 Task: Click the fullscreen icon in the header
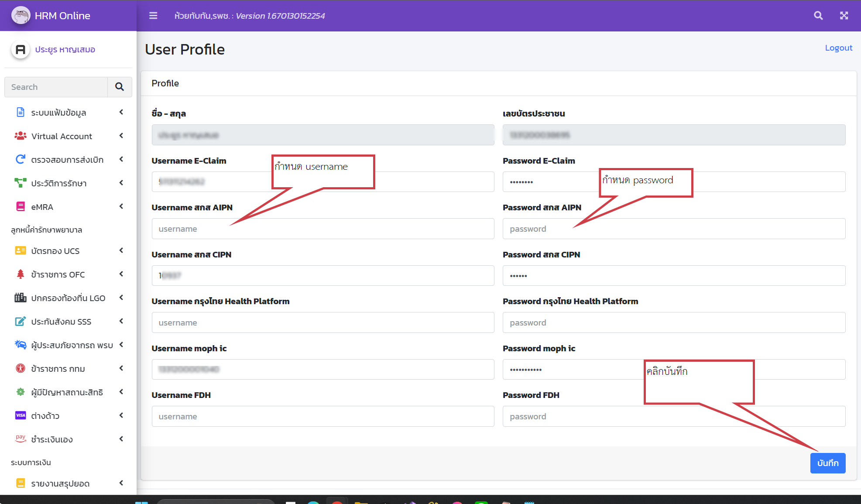coord(844,15)
